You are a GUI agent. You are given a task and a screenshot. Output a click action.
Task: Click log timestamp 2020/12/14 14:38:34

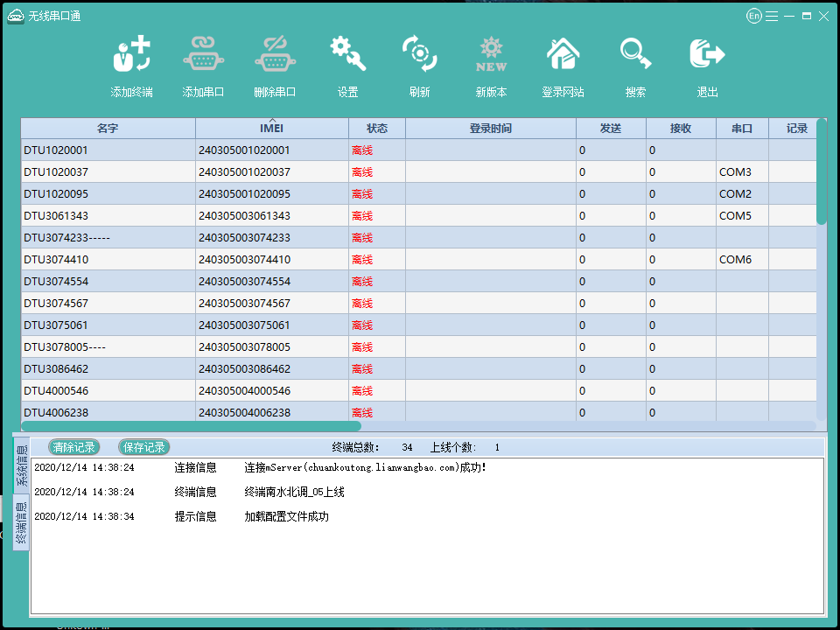[x=84, y=516]
